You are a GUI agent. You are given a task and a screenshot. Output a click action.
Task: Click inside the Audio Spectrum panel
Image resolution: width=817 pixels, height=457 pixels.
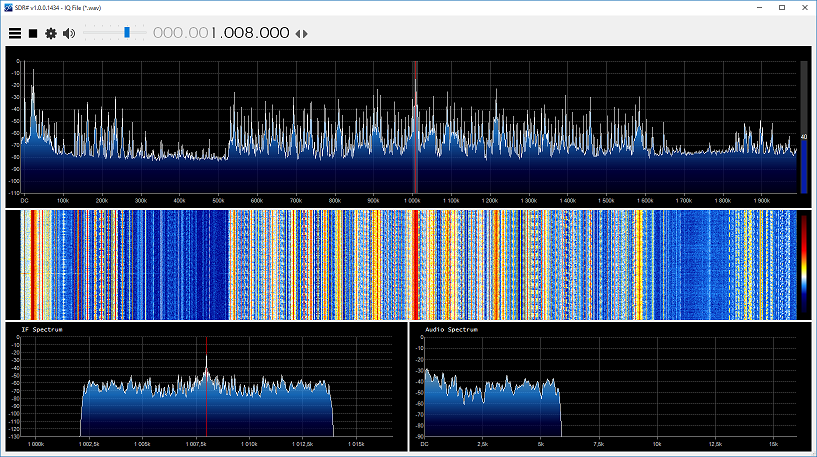pos(610,387)
